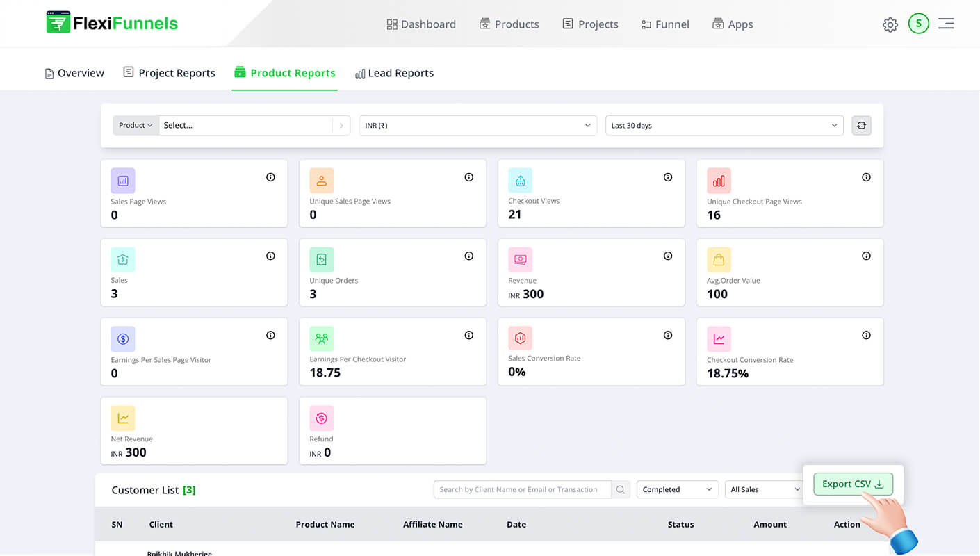This screenshot has height=556, width=980.
Task: Open the Last 30 days date range dropdown
Action: (724, 126)
